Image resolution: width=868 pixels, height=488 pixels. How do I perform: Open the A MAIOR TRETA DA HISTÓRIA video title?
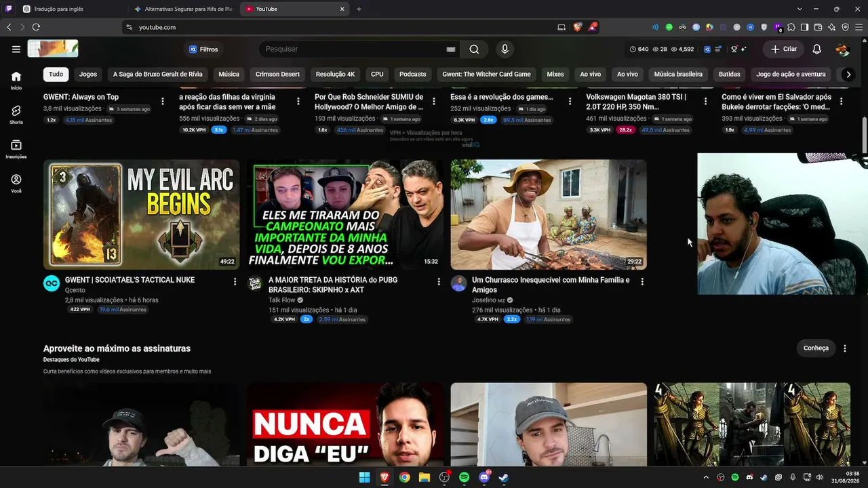[333, 285]
